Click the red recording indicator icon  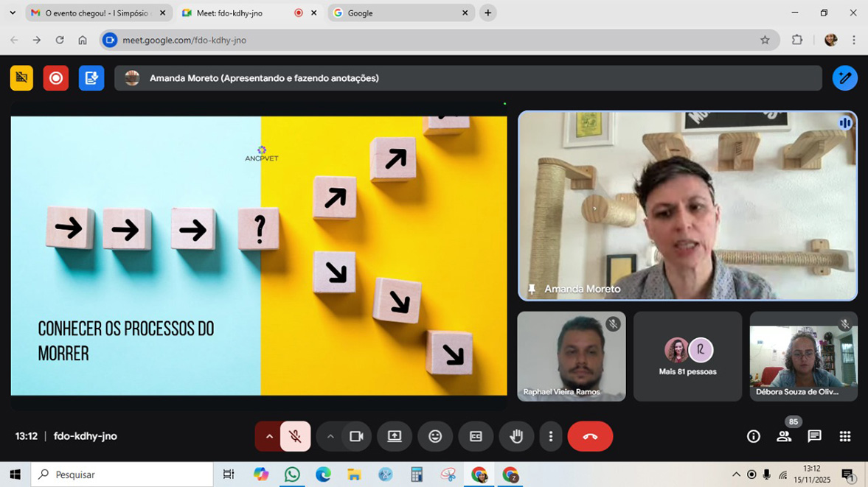coord(55,78)
